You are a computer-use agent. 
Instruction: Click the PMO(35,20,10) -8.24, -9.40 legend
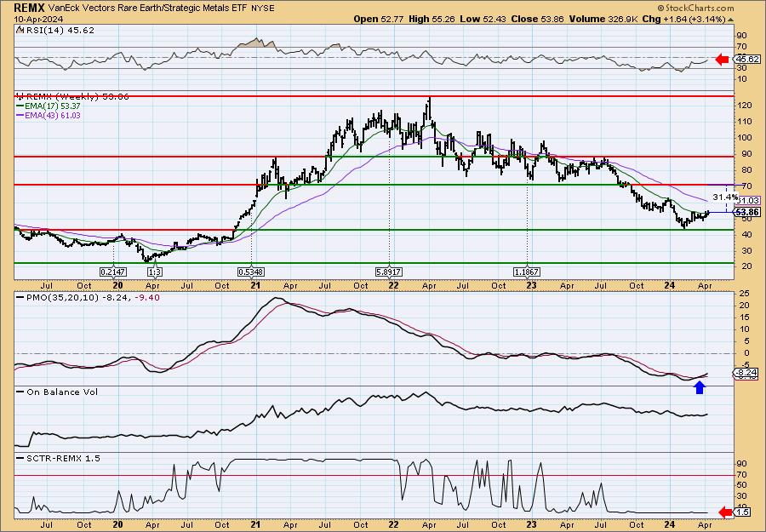(x=89, y=298)
